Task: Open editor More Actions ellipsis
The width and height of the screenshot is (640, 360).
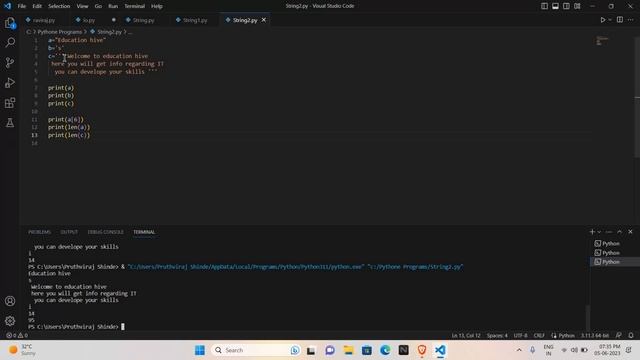Action: pyautogui.click(x=631, y=20)
